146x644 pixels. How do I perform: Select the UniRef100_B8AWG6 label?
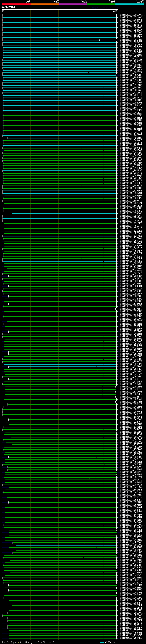131,65
